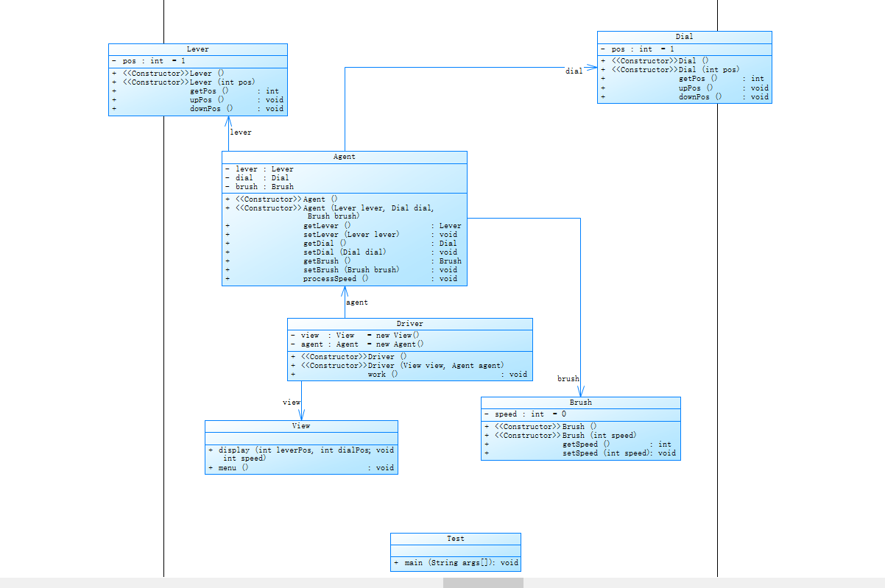
Task: Click the 'agent' association label
Action: coord(357,302)
